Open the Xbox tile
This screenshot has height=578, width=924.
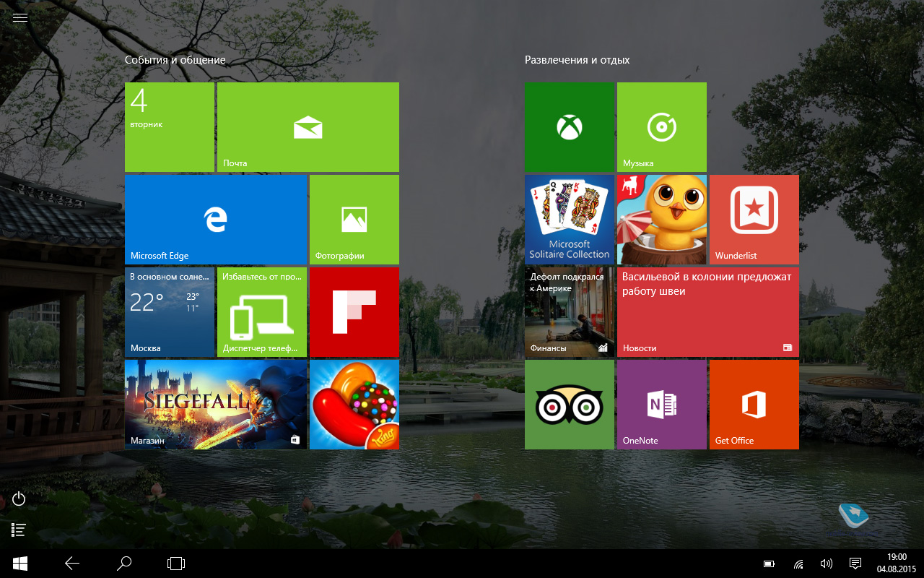(570, 127)
